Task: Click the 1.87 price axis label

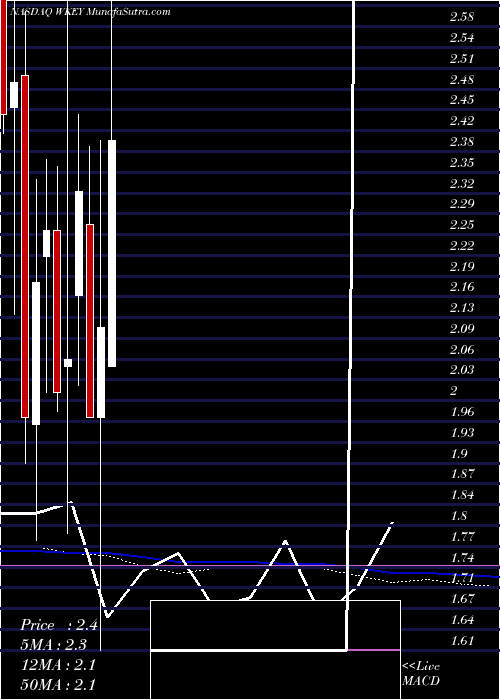Action: [462, 474]
